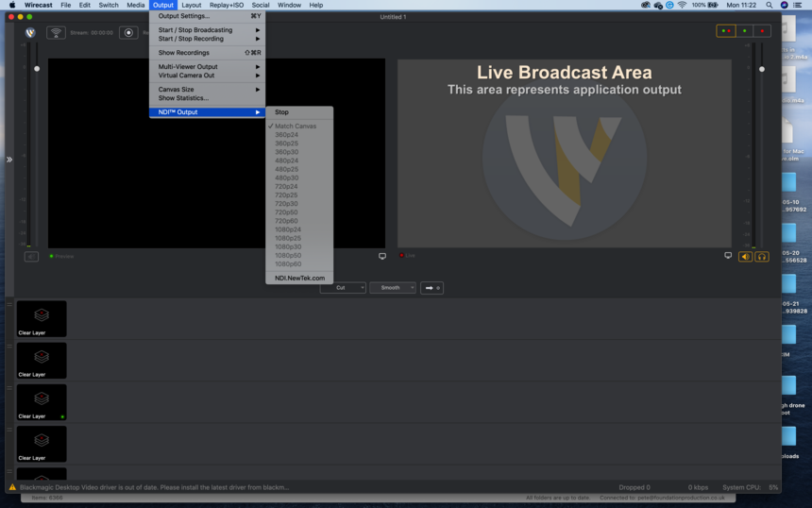Open the Social menu

tap(261, 5)
